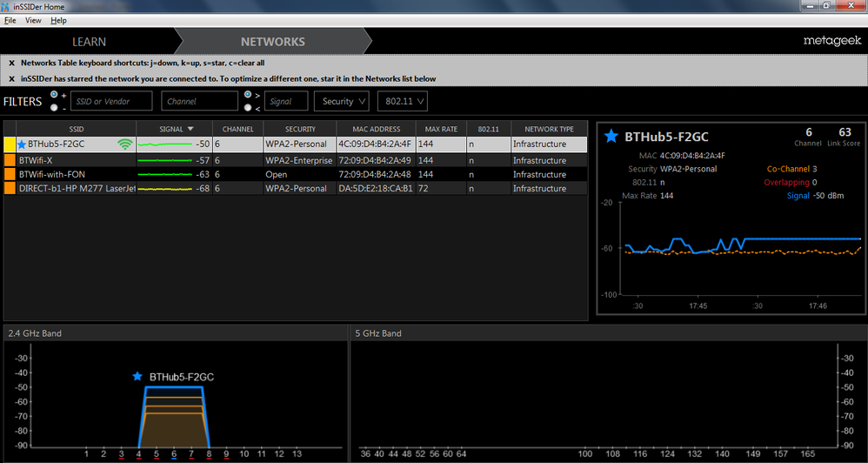Image resolution: width=868 pixels, height=463 pixels.
Task: Click the Open security cell
Action: (x=300, y=174)
